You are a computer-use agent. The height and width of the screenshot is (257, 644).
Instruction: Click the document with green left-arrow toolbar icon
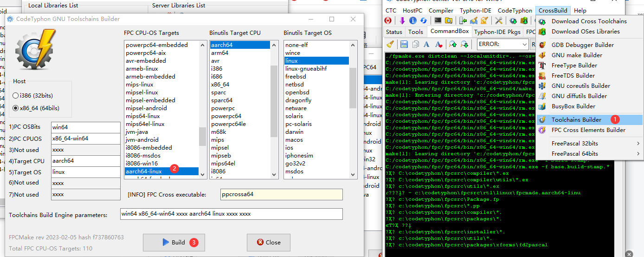[x=463, y=20]
